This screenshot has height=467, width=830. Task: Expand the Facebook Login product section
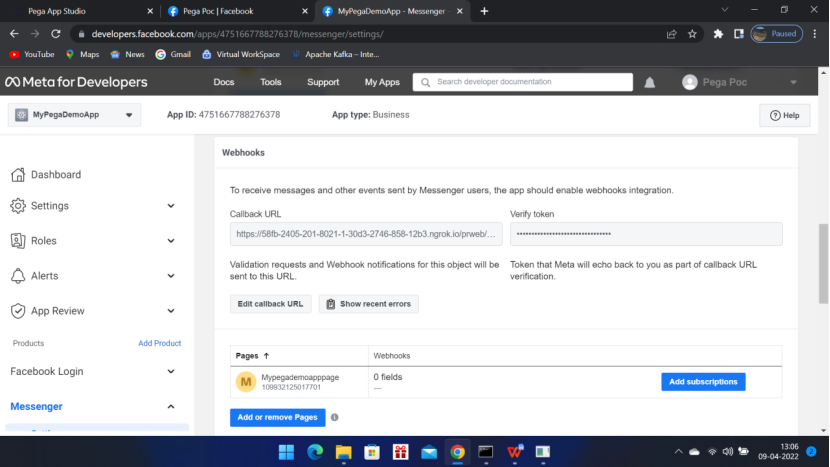click(x=171, y=372)
